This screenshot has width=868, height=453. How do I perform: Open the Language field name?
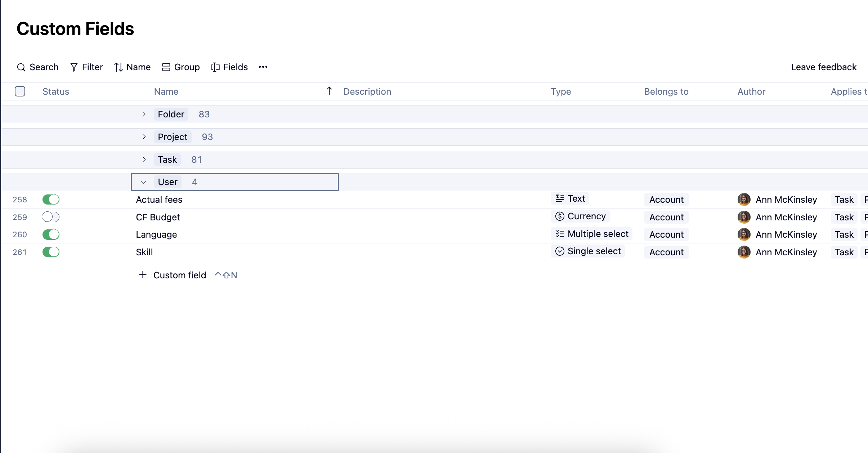tap(156, 234)
